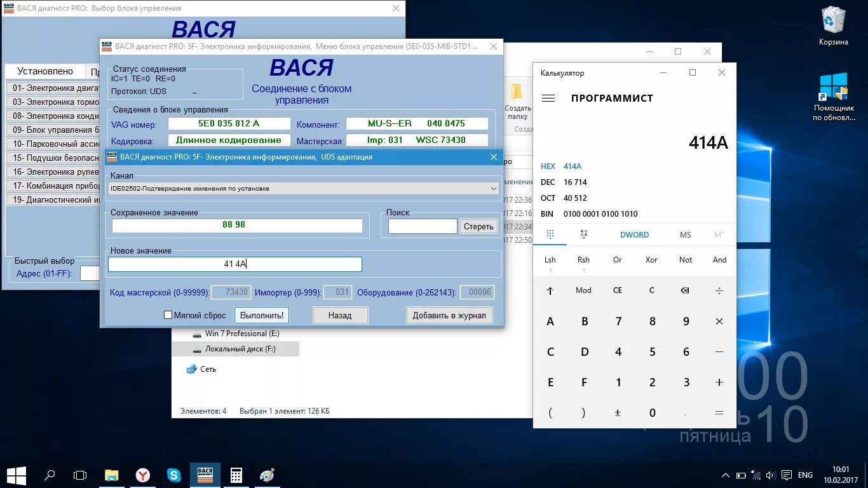This screenshot has width=868, height=488.
Task: Switch keyboard language ENG indicator
Action: 805,475
